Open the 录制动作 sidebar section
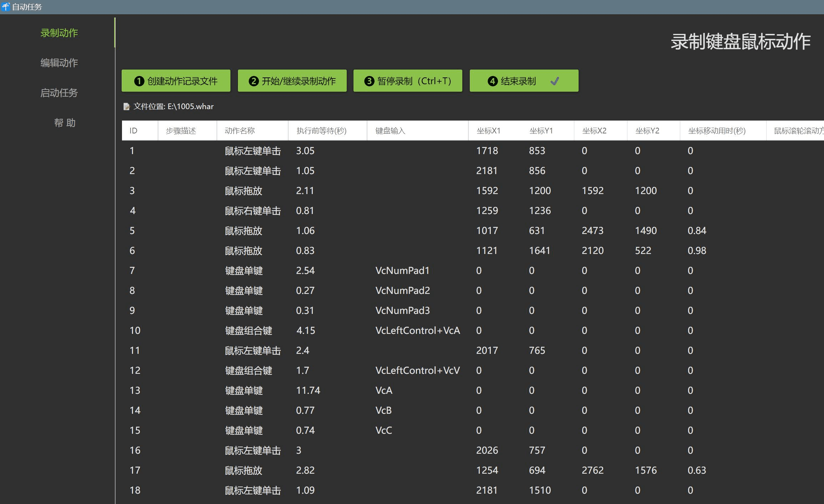This screenshot has width=824, height=504. tap(59, 33)
